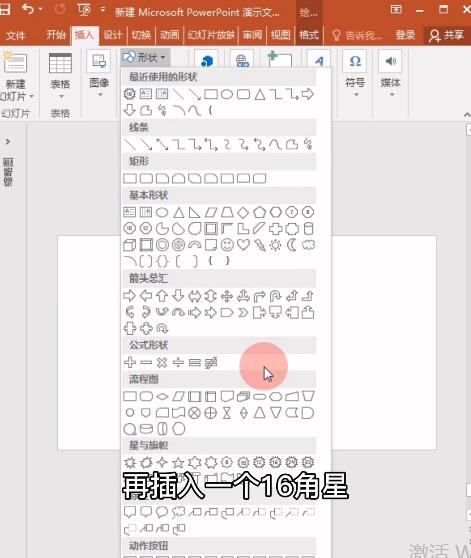Pick the heart shape in basic shapes
Image resolution: width=471 pixels, height=558 pixels.
(243, 245)
